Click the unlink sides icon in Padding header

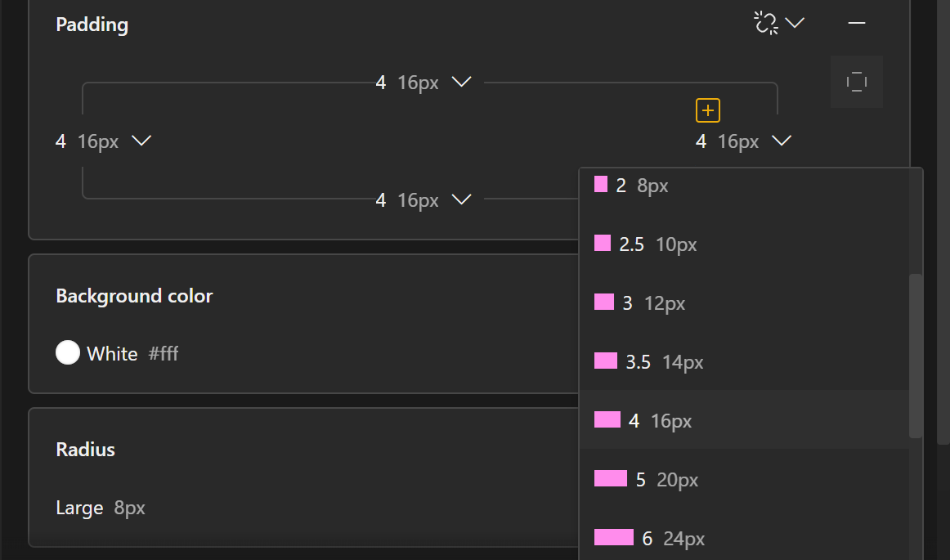[x=766, y=23]
